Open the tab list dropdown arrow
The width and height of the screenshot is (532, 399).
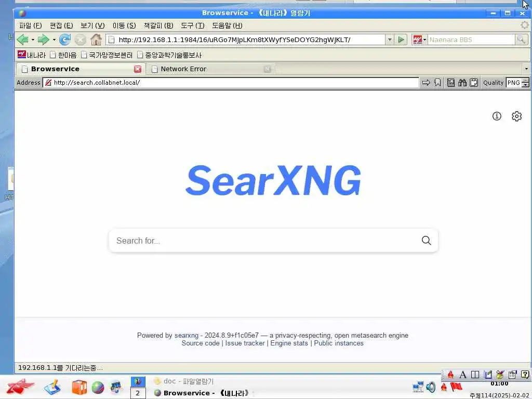(526, 69)
